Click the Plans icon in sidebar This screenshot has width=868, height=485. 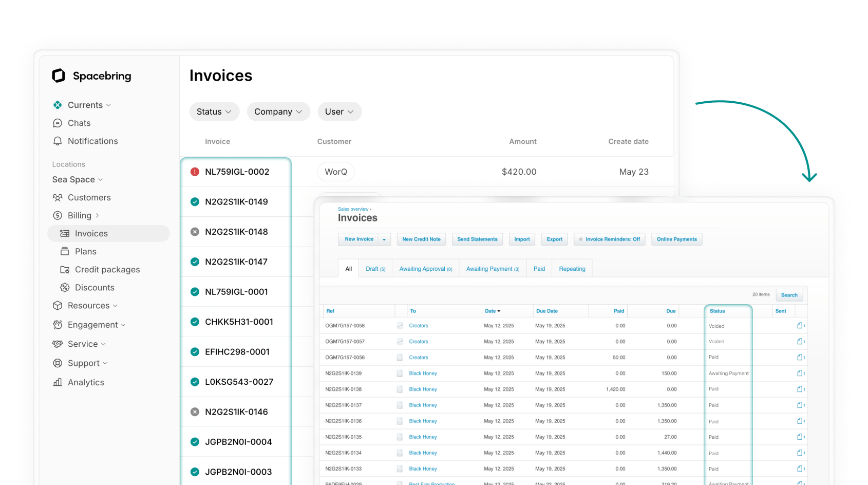tap(65, 251)
